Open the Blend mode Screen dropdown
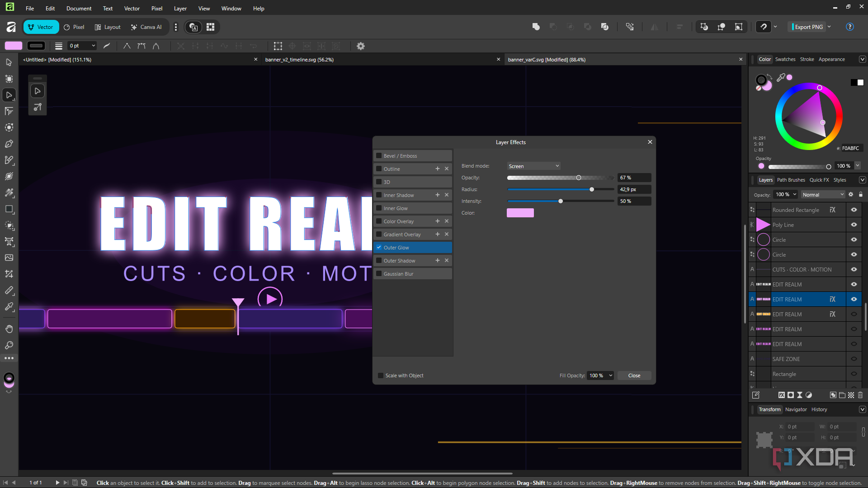 click(x=533, y=166)
